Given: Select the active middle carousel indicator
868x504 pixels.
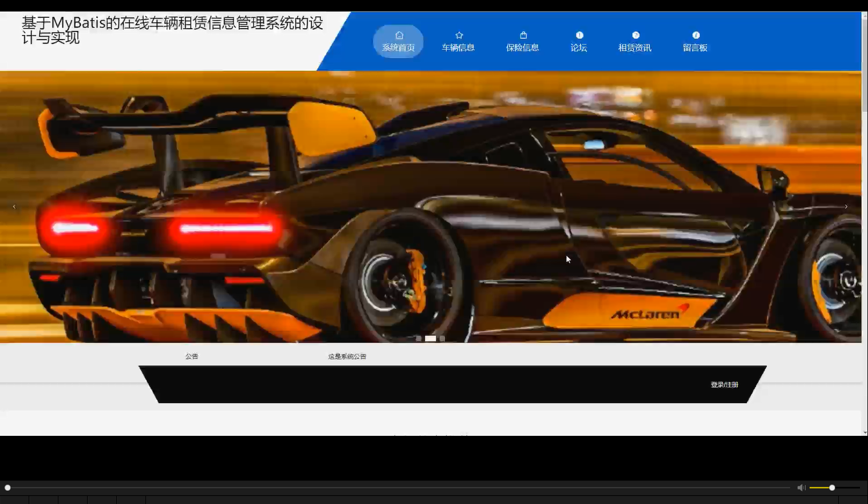Looking at the screenshot, I should [x=431, y=338].
